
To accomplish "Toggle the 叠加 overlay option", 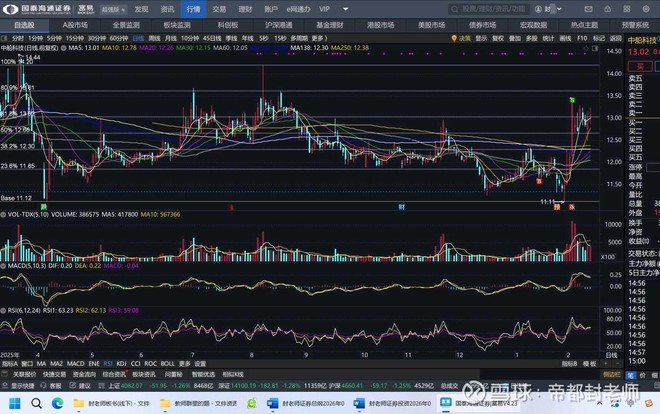I will [x=515, y=38].
